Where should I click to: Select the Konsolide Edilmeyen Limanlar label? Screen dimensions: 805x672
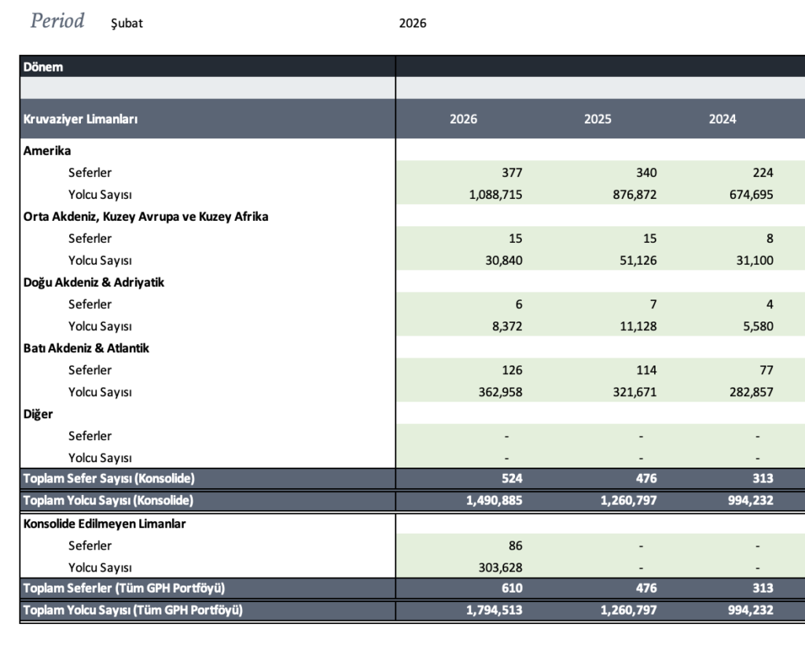point(105,523)
